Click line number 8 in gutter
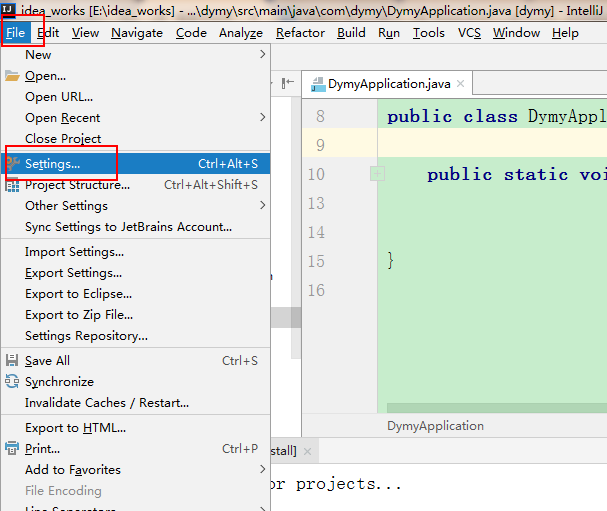The image size is (607, 511). 320,116
